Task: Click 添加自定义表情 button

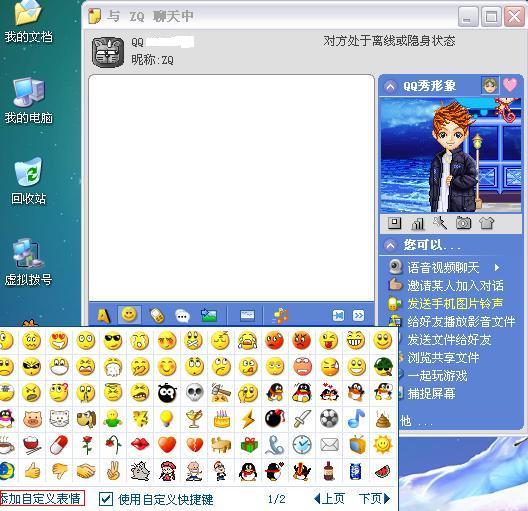Action: coord(42,499)
